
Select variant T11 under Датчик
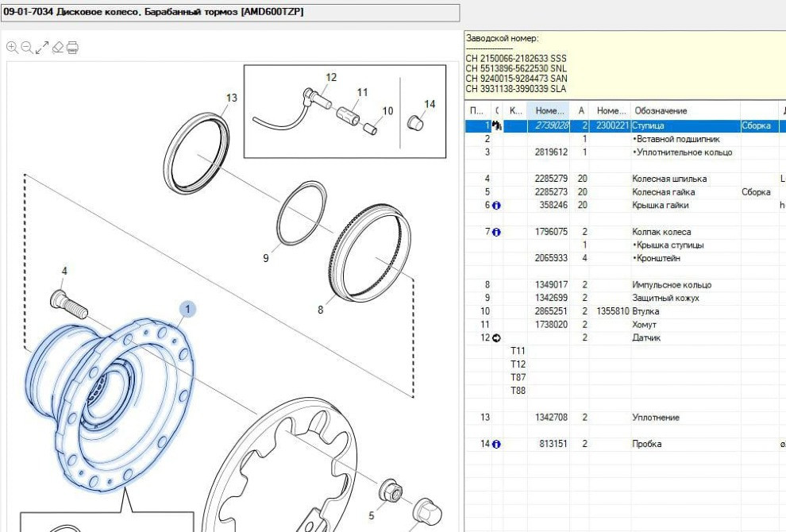[x=518, y=351]
